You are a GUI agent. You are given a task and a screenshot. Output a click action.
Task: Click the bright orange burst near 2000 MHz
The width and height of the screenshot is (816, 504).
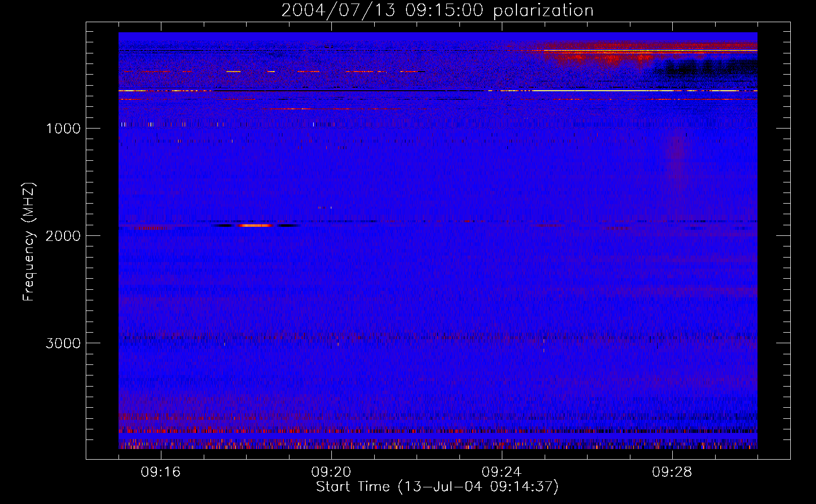click(x=256, y=225)
